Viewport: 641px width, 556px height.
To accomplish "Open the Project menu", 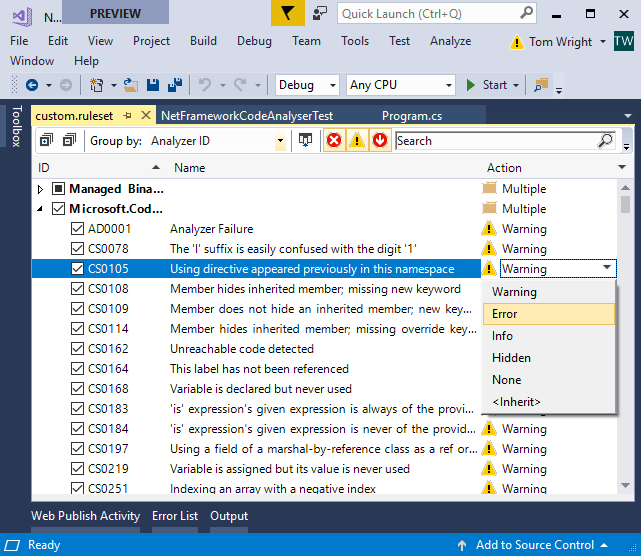I will tap(151, 41).
